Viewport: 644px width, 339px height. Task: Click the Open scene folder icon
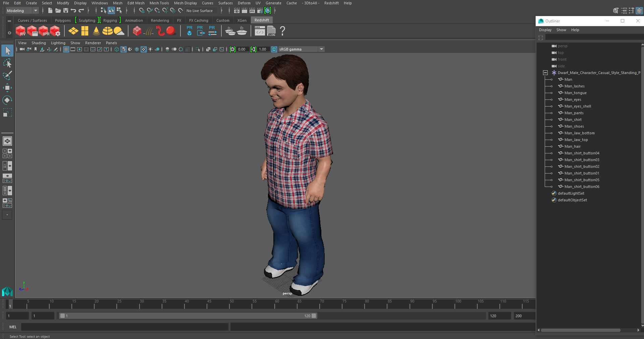pyautogui.click(x=58, y=11)
